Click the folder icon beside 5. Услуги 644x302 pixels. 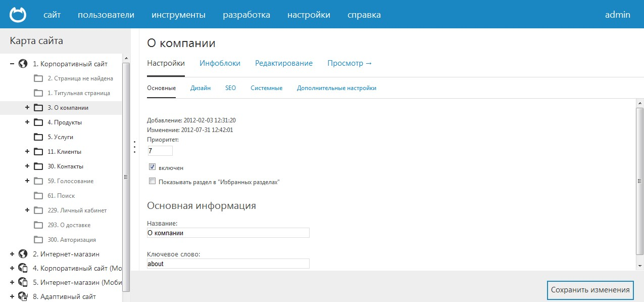[39, 137]
